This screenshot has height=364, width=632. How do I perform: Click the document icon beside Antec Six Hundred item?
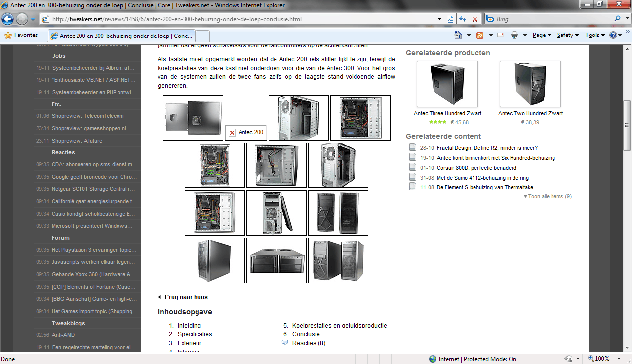coord(413,157)
